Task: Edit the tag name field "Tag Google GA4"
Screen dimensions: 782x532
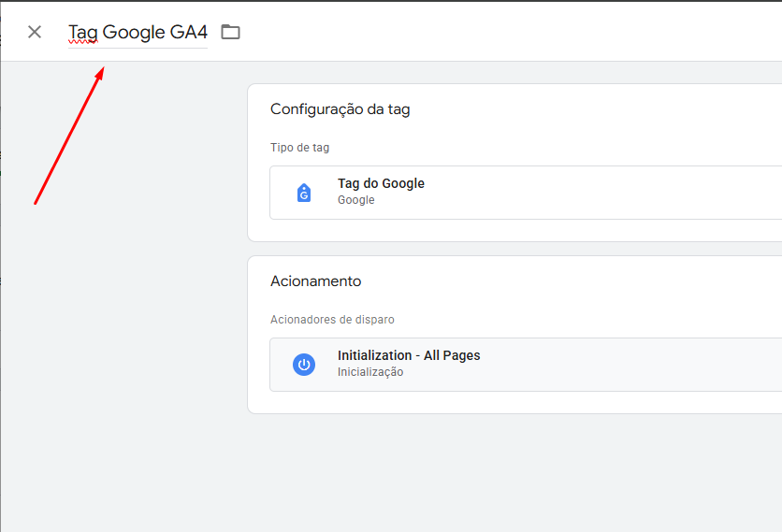Action: [x=138, y=33]
